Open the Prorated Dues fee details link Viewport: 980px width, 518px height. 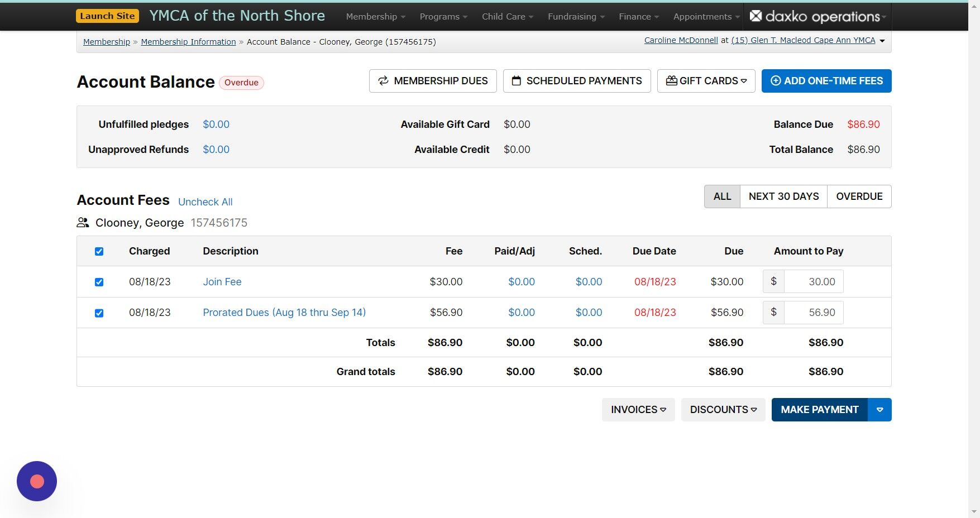coord(284,313)
